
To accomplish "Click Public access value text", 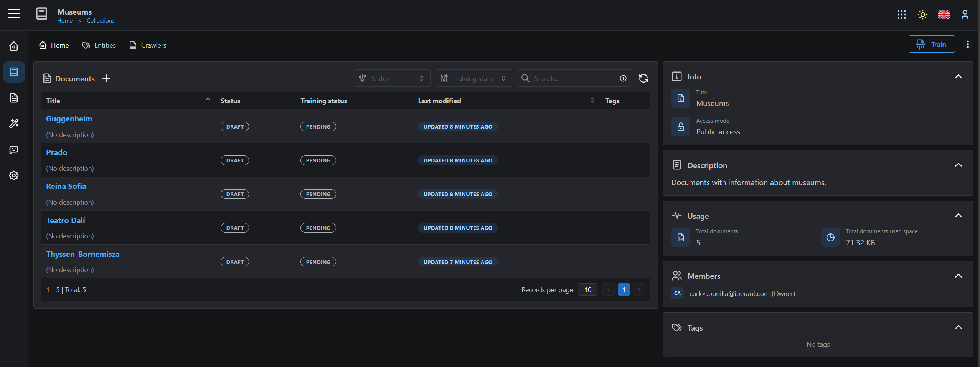I will pyautogui.click(x=718, y=132).
